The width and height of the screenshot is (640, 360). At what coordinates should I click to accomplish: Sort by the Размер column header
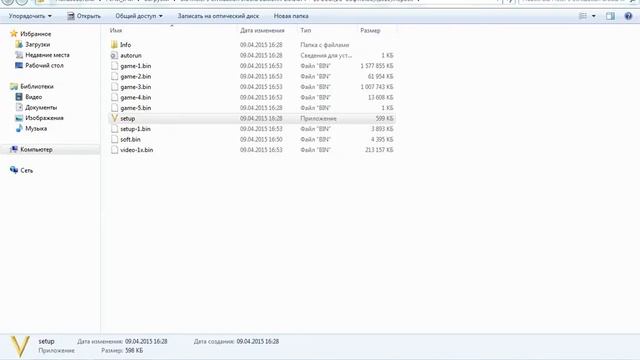click(370, 30)
